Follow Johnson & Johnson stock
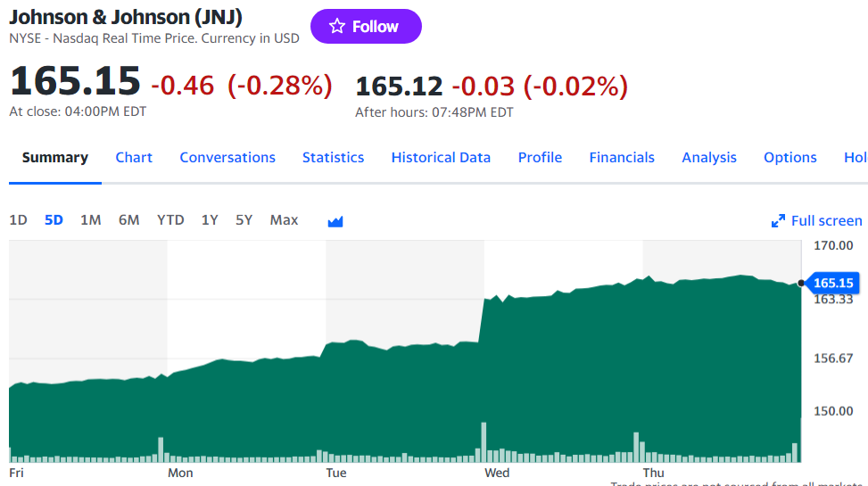The image size is (868, 486). pyautogui.click(x=366, y=26)
